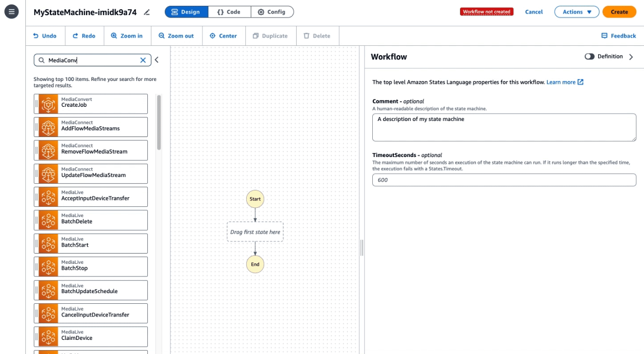The height and width of the screenshot is (354, 644).
Task: Select the UpdateFlowMediaStream list item text
Action: pos(94,175)
